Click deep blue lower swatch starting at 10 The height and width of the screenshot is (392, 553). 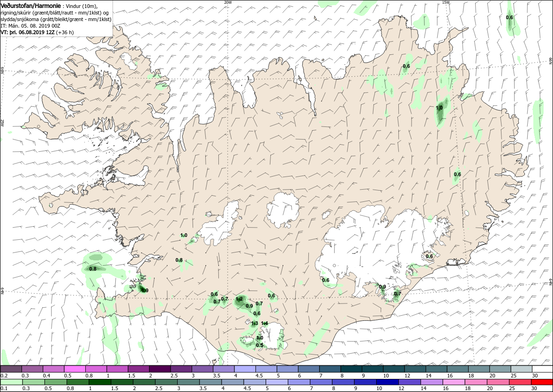[387, 382]
